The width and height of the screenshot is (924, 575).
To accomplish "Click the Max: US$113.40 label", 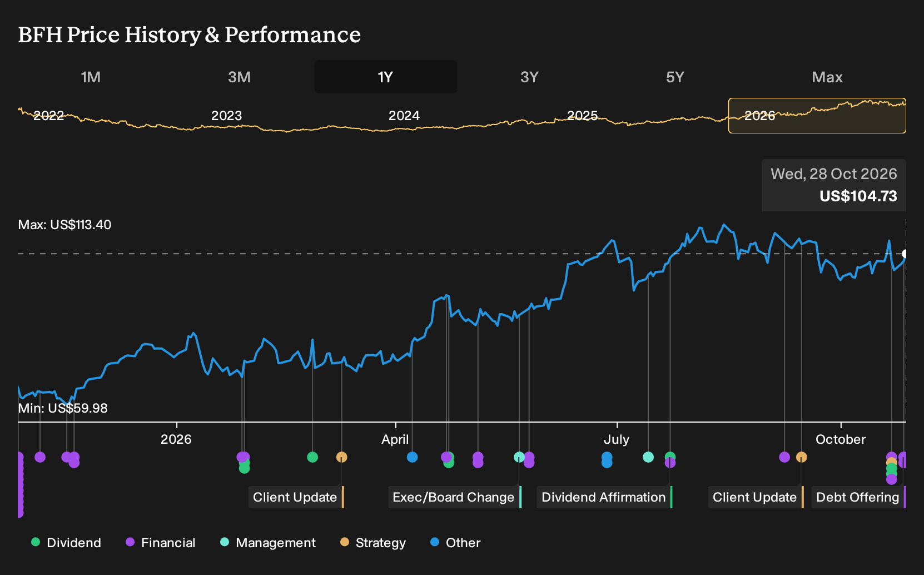I will click(64, 225).
